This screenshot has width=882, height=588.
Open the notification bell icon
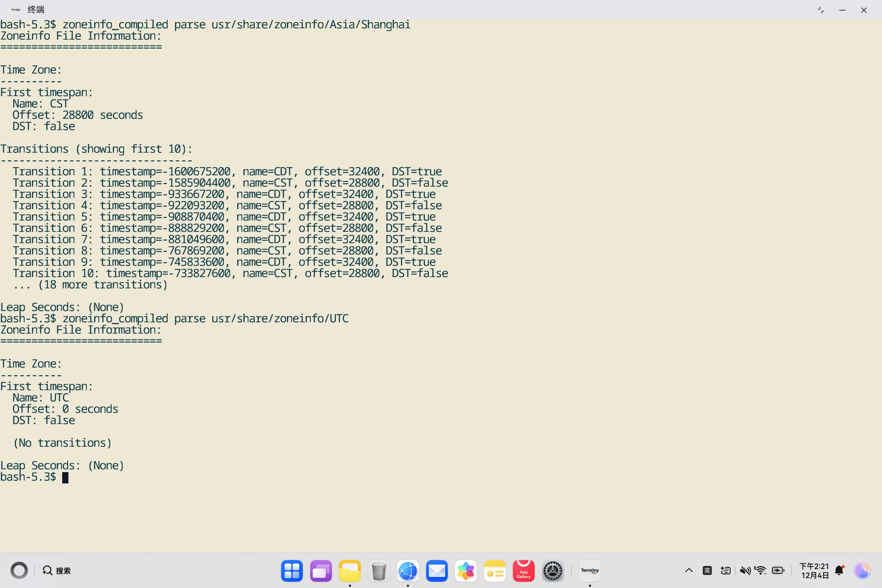tap(840, 571)
